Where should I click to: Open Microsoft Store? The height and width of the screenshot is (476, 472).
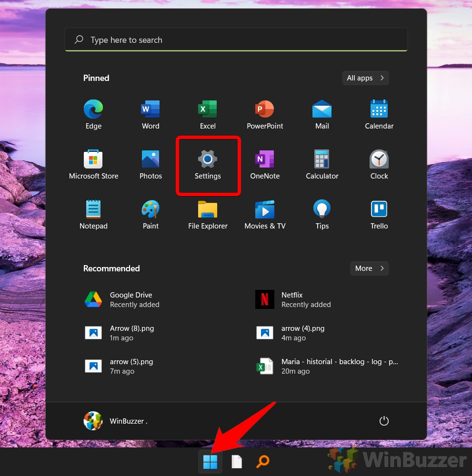point(93,165)
